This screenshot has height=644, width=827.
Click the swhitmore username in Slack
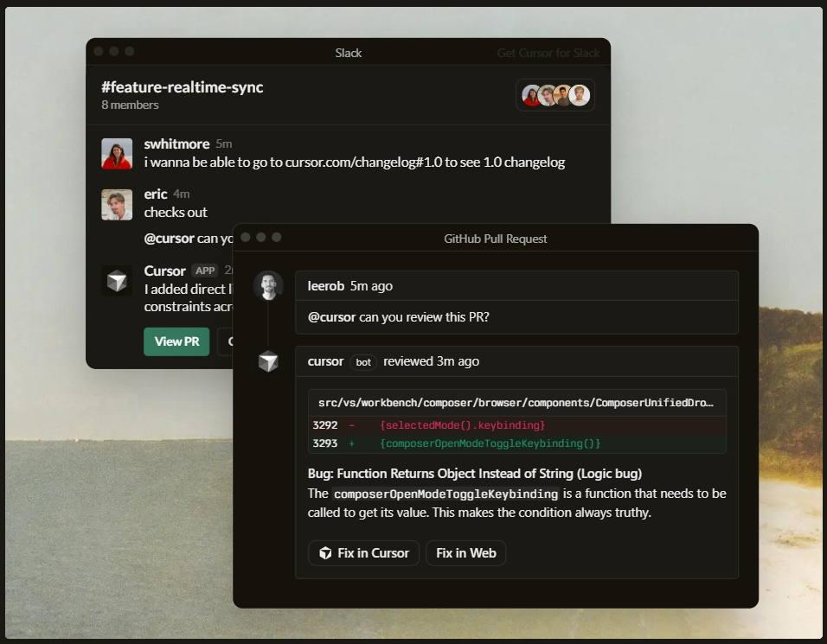[177, 143]
